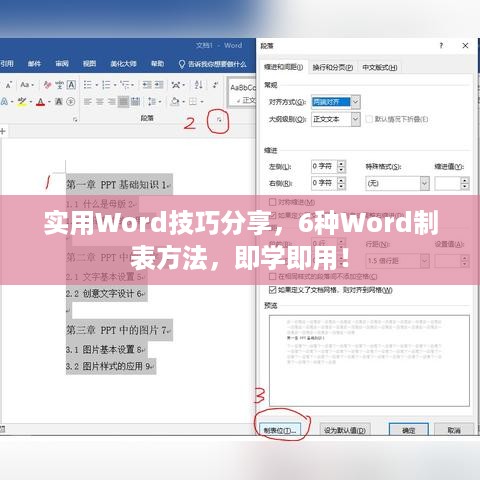Open the text effects tool
Image resolution: width=480 pixels, height=480 pixels.
(x=5, y=101)
